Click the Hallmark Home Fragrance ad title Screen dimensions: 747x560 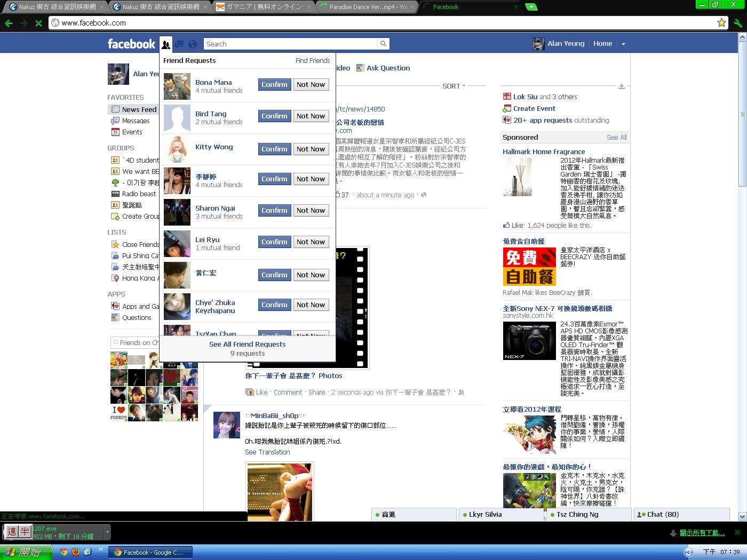pyautogui.click(x=544, y=151)
